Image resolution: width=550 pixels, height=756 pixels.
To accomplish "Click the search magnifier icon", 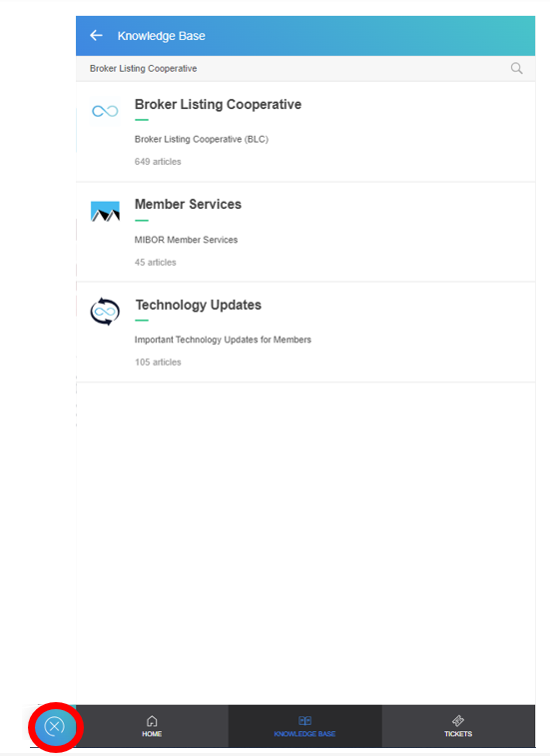I will (x=516, y=69).
